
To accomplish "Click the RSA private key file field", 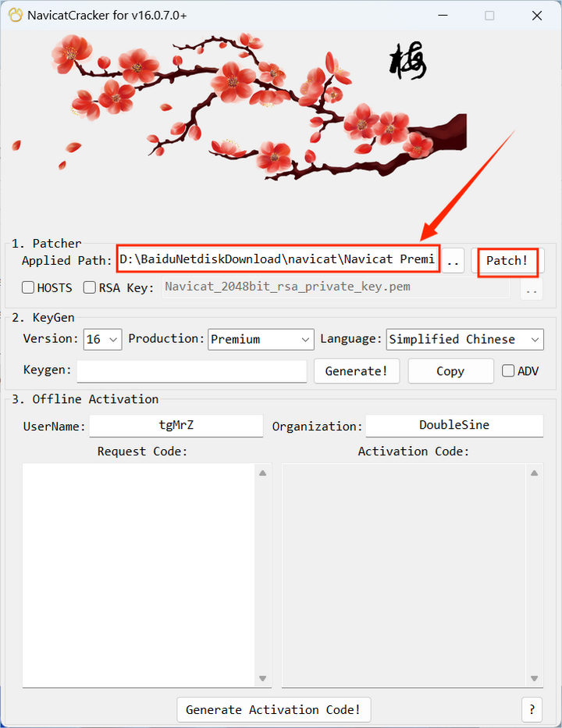I will (x=336, y=287).
